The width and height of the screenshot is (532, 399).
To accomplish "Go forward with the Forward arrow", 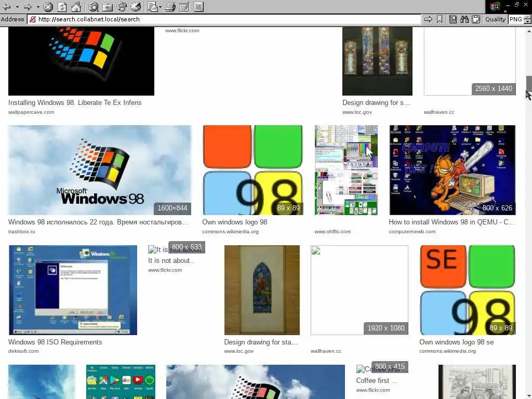I will click(28, 6).
